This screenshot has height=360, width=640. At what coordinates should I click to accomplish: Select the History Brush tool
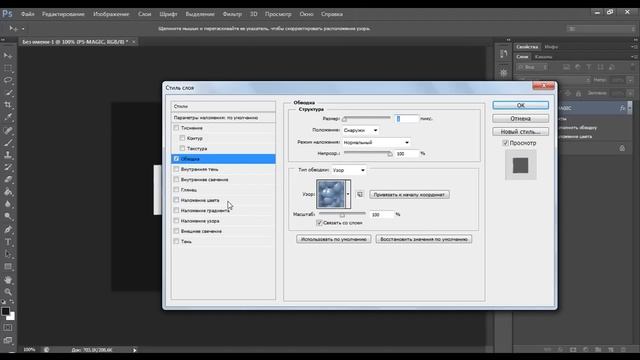(8, 167)
